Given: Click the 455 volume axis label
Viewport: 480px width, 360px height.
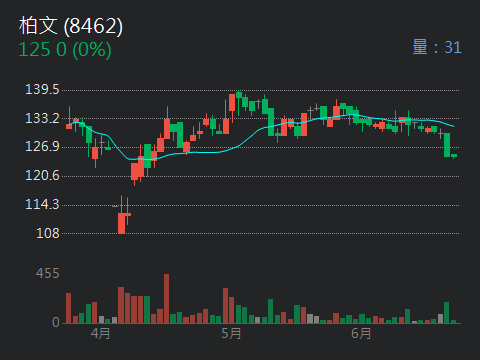Looking at the screenshot, I should click(48, 274).
